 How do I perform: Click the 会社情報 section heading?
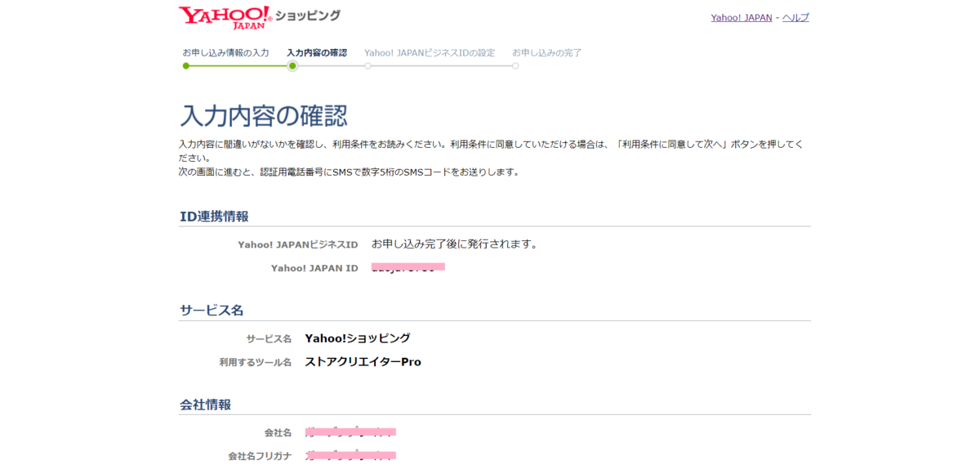point(205,405)
